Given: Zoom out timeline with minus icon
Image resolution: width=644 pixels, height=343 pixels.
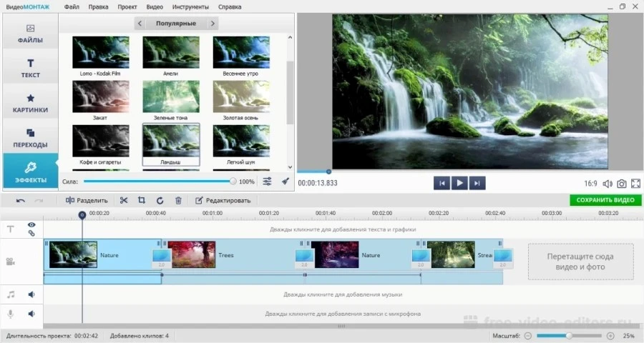Looking at the screenshot, I should (x=528, y=336).
